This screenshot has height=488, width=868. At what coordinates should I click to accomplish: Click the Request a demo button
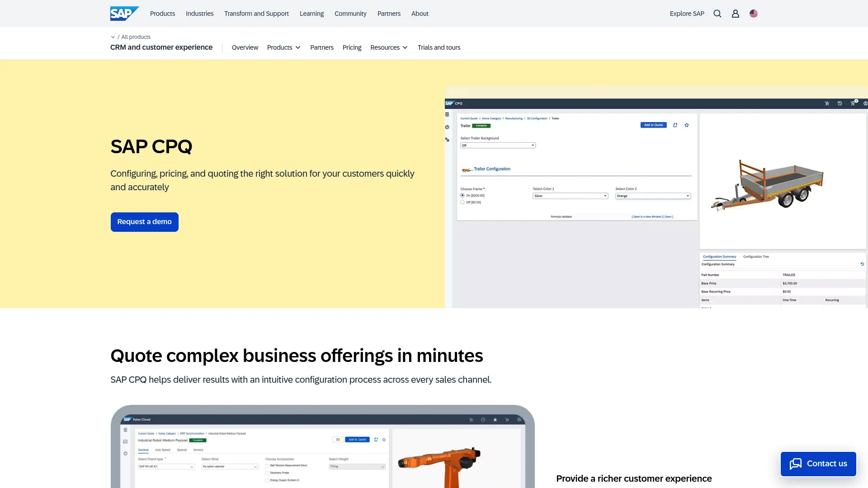click(x=145, y=222)
